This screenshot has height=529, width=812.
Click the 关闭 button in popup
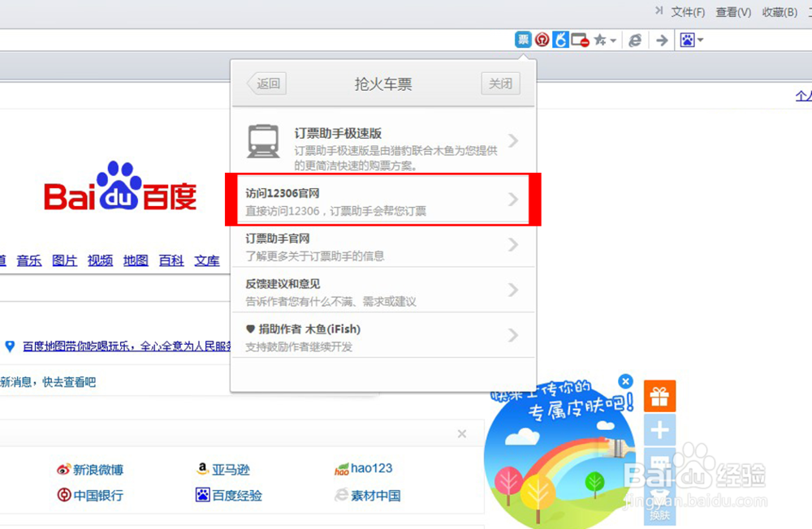pos(500,84)
